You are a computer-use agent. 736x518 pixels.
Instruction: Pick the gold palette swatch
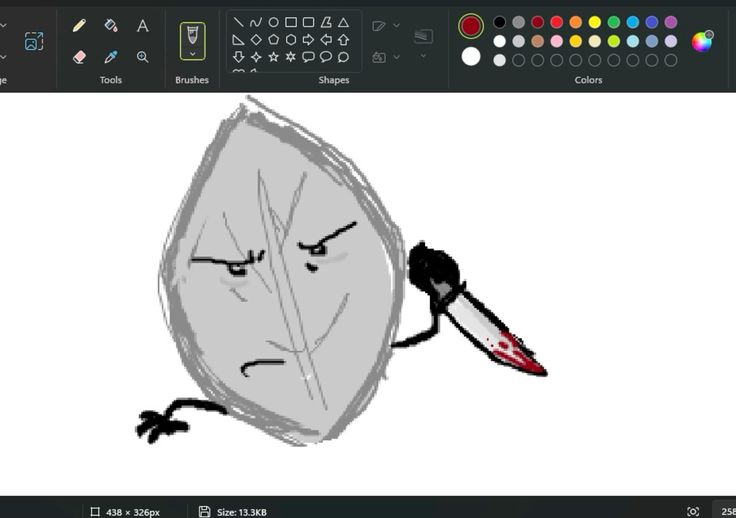[575, 41]
